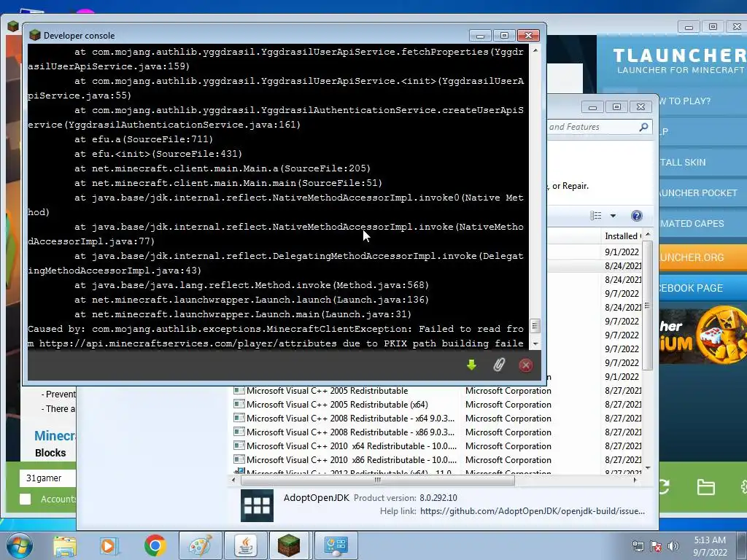Open AdoptOpenJDK github help link
Image resolution: width=747 pixels, height=560 pixels.
pyautogui.click(x=532, y=511)
